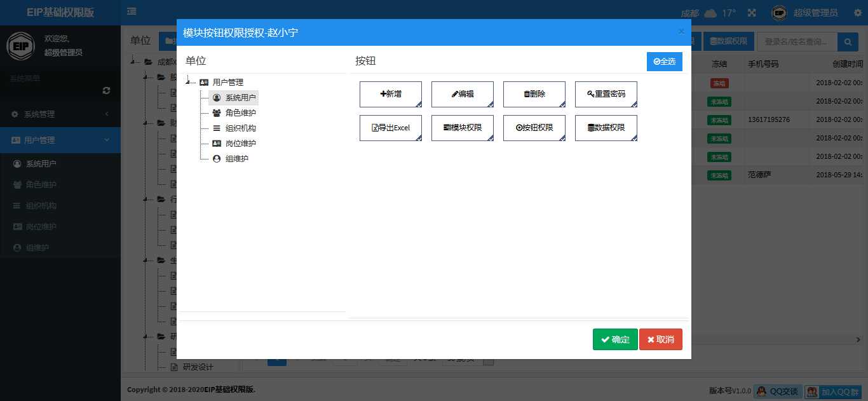Viewport: 868px width, 401px height.
Task: Close the 模块按钮权限授权 dialog with the X
Action: click(x=681, y=31)
